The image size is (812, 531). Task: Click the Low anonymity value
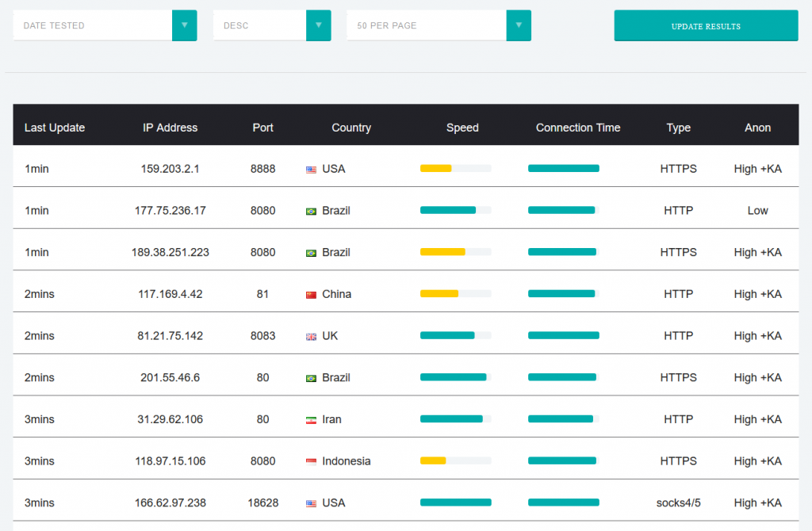point(757,211)
